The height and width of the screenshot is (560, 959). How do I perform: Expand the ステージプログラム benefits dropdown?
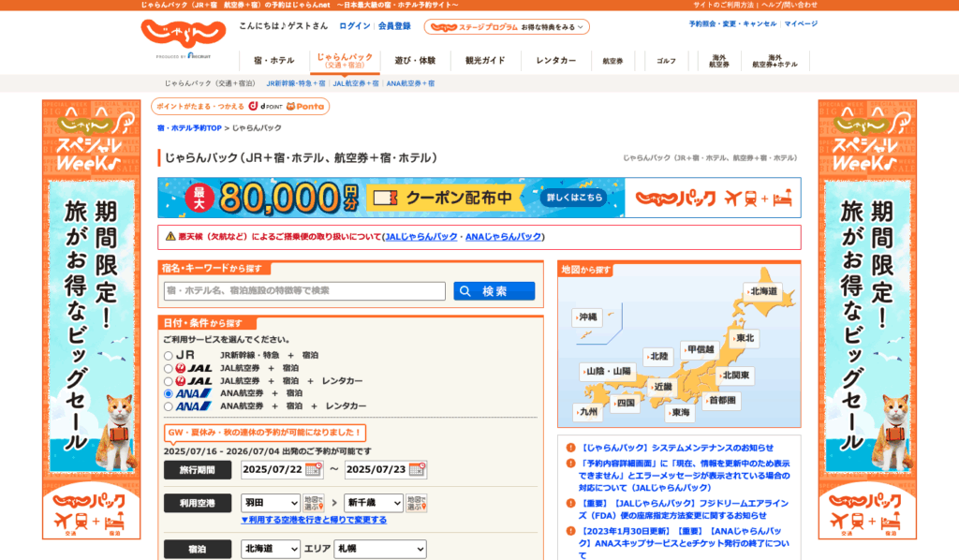(507, 27)
